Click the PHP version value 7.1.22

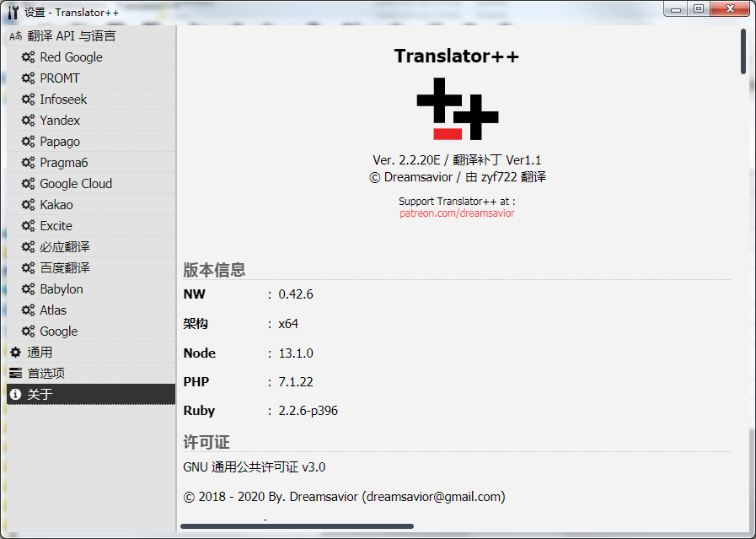(296, 382)
